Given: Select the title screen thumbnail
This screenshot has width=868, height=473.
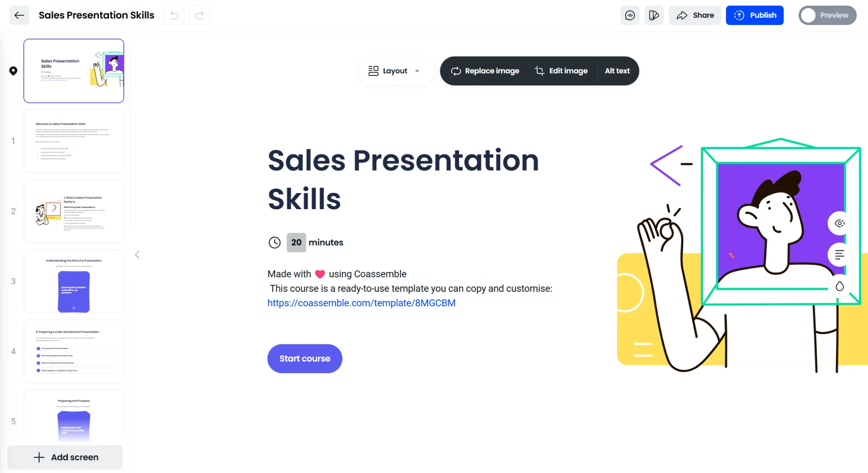Looking at the screenshot, I should 74,71.
